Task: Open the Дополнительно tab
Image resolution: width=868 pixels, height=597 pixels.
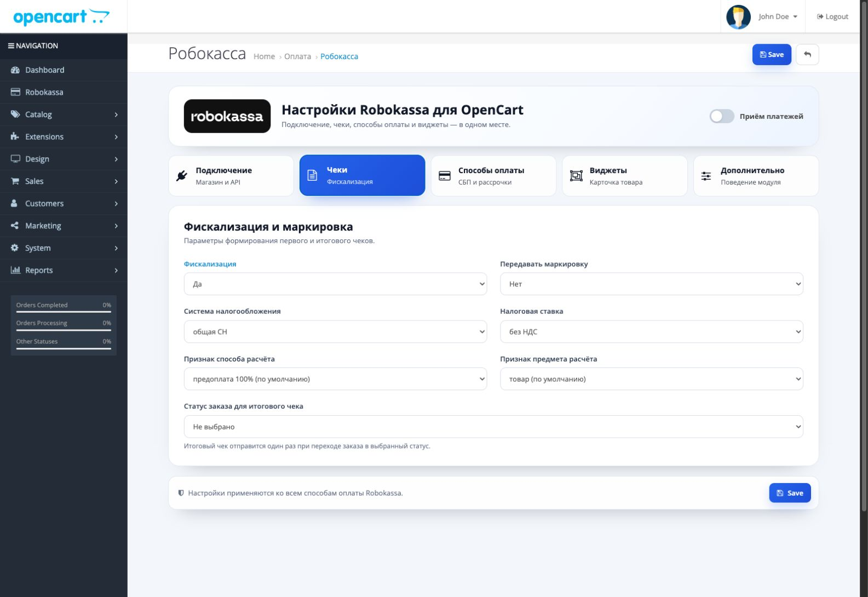Action: 756,176
